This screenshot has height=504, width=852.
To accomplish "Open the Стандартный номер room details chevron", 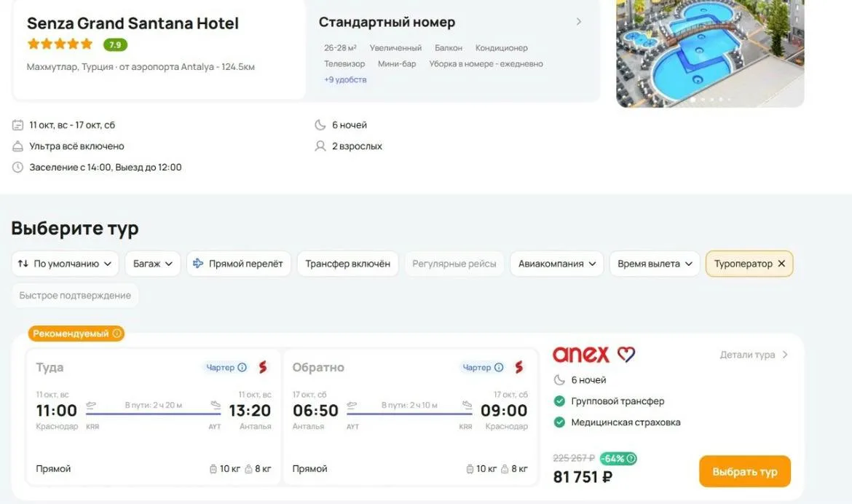I will [579, 22].
